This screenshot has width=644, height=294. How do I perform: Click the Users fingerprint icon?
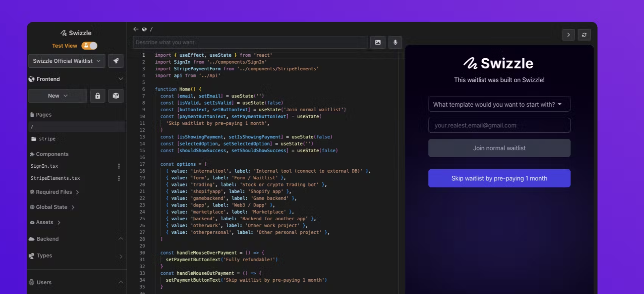tap(32, 282)
